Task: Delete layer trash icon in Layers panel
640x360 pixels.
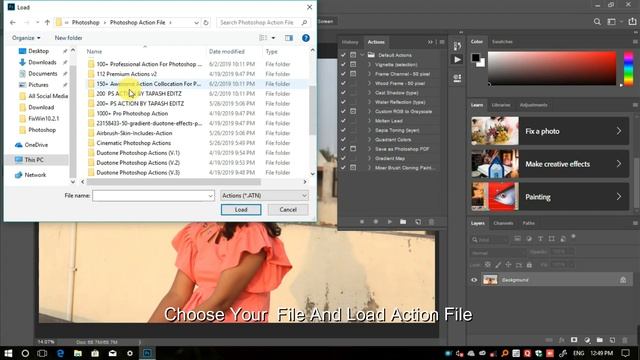Action: click(625, 340)
